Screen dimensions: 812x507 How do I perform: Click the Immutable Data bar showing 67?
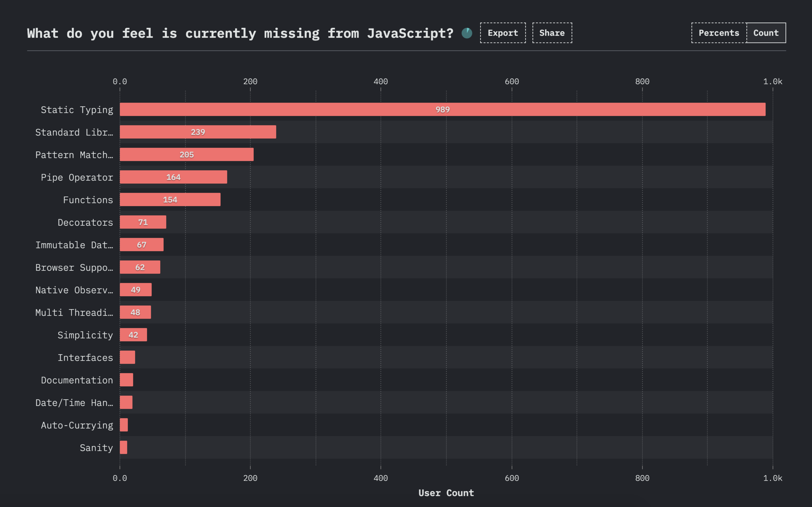tap(141, 245)
